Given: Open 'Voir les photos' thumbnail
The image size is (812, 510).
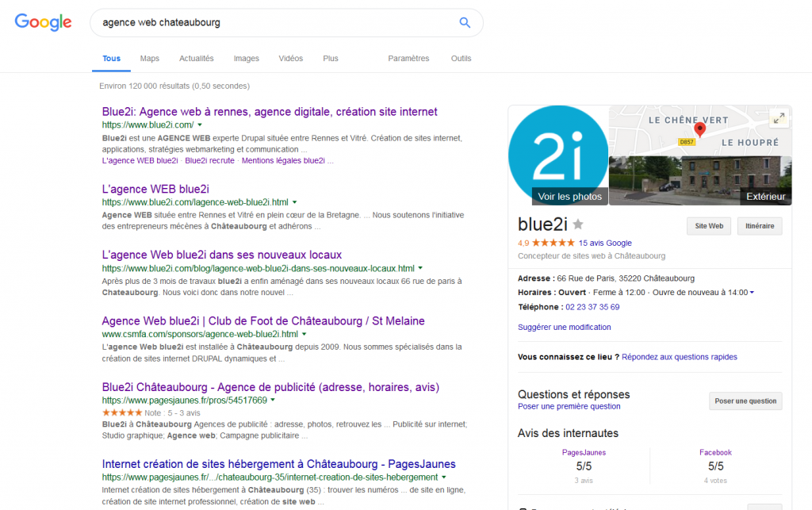Looking at the screenshot, I should coord(569,195).
